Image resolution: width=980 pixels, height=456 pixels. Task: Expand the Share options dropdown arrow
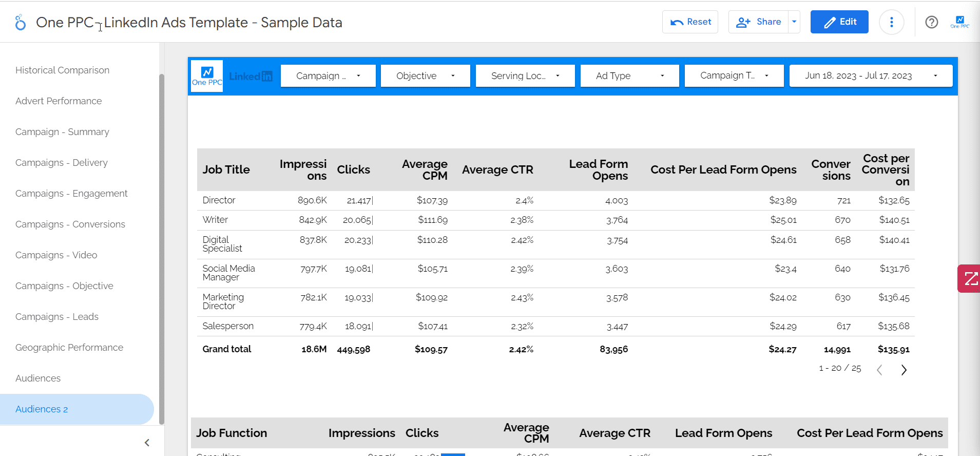[794, 22]
